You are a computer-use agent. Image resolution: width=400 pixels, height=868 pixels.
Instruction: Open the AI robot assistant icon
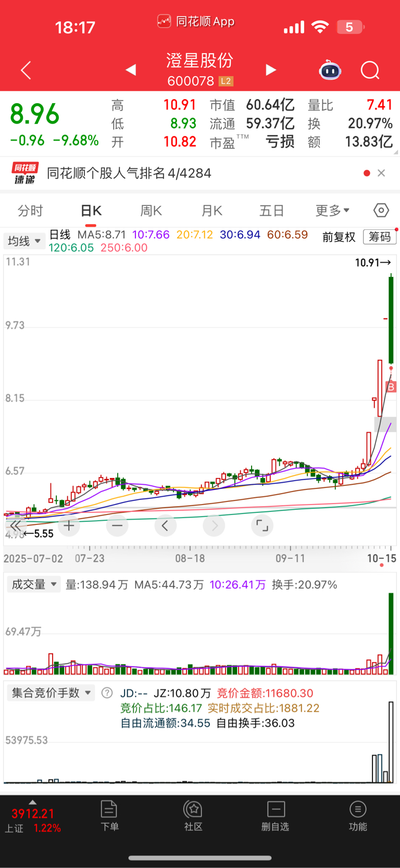point(330,70)
